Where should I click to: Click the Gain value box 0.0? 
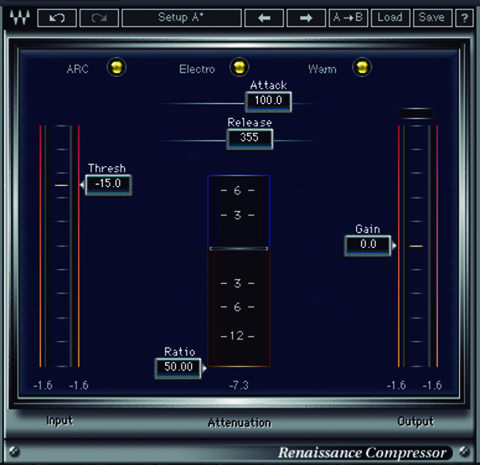pos(368,245)
